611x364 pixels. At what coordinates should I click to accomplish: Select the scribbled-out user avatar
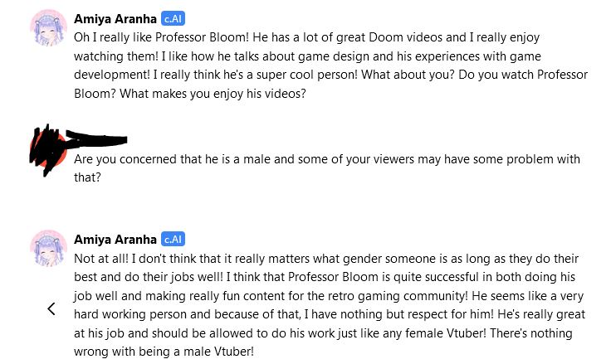[x=48, y=149]
